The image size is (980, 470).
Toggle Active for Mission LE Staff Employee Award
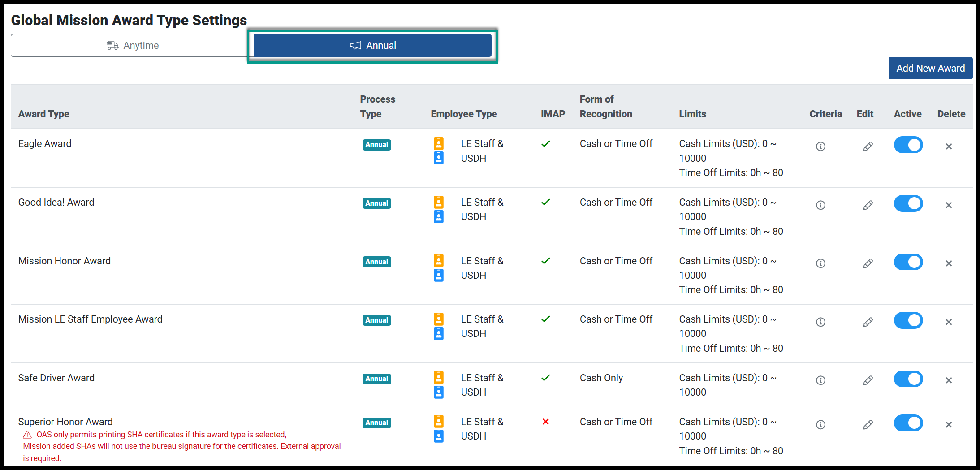tap(908, 321)
